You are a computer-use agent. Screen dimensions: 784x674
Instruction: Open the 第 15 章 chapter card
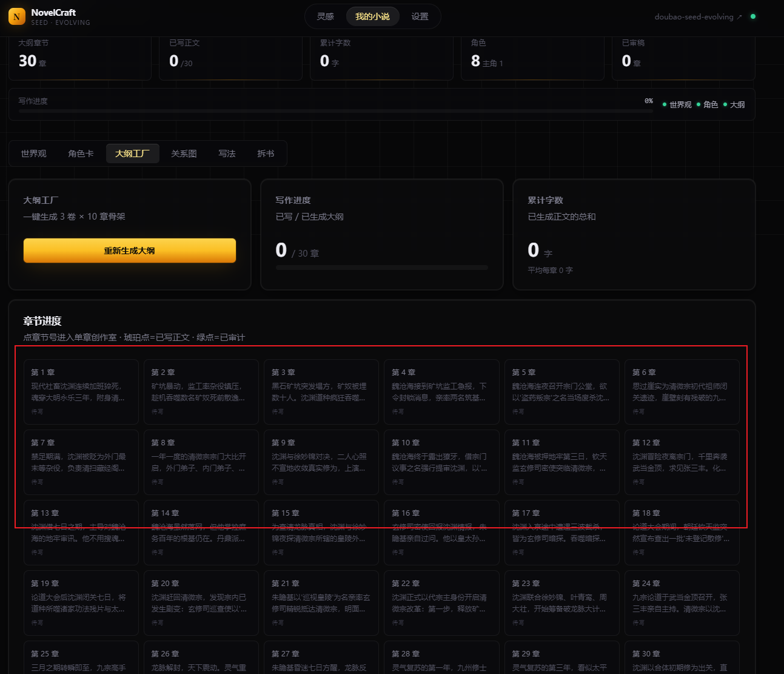(321, 533)
